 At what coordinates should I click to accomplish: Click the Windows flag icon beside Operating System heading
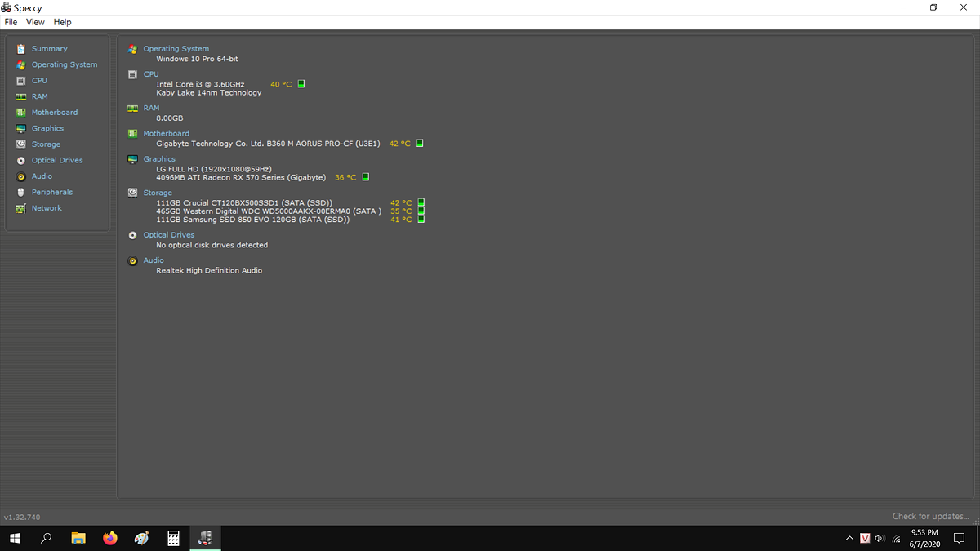[x=132, y=49]
